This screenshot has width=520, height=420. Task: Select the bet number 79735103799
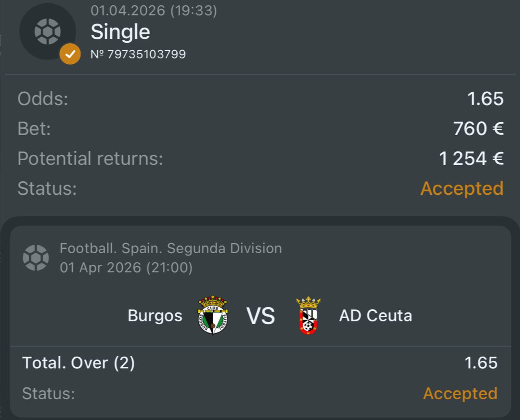coord(138,54)
